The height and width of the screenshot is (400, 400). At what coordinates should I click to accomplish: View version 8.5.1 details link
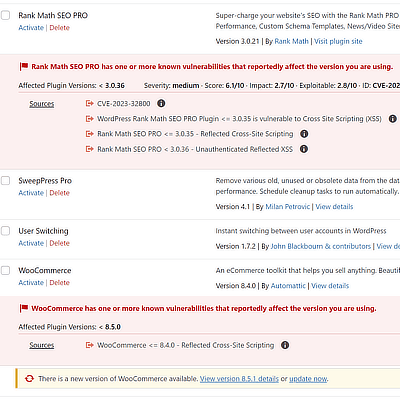(239, 379)
